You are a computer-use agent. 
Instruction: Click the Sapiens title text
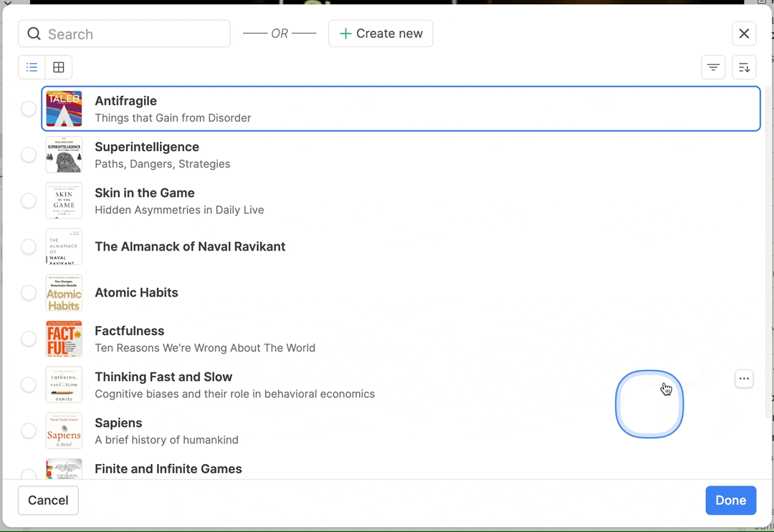[118, 423]
